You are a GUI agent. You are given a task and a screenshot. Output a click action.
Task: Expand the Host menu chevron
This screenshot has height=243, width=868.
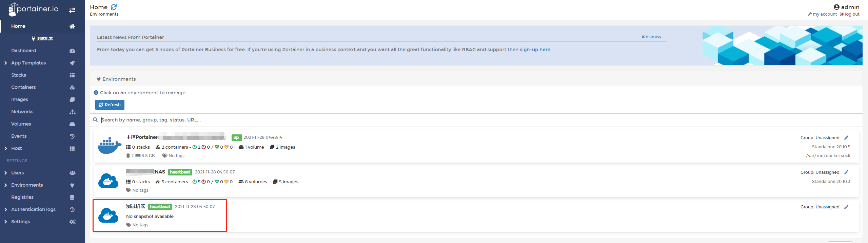pyautogui.click(x=5, y=148)
